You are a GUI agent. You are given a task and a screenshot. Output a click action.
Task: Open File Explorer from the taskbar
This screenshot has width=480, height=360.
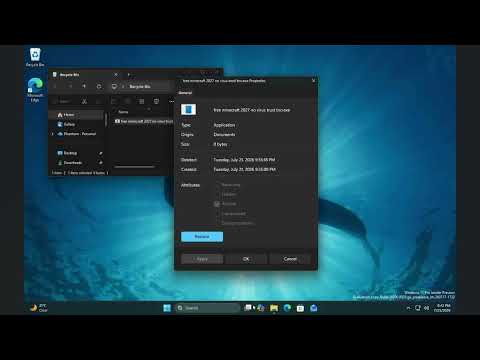pos(274,308)
